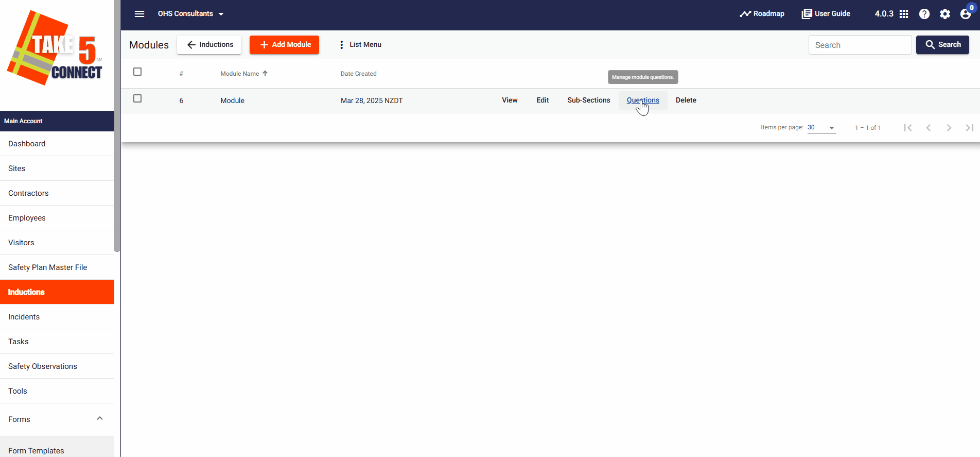Open the List Menu options
The height and width of the screenshot is (457, 980).
(x=360, y=45)
